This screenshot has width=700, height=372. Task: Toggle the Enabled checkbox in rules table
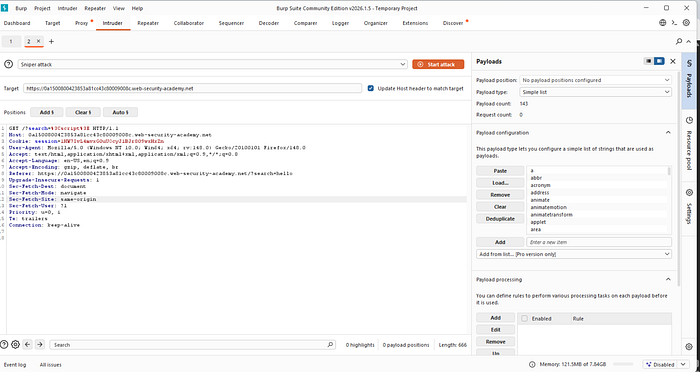[525, 318]
